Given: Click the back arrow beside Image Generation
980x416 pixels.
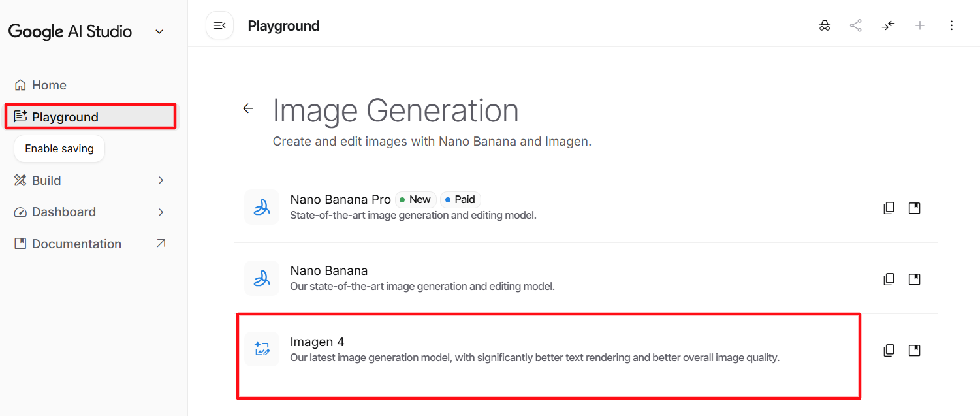Looking at the screenshot, I should tap(248, 108).
